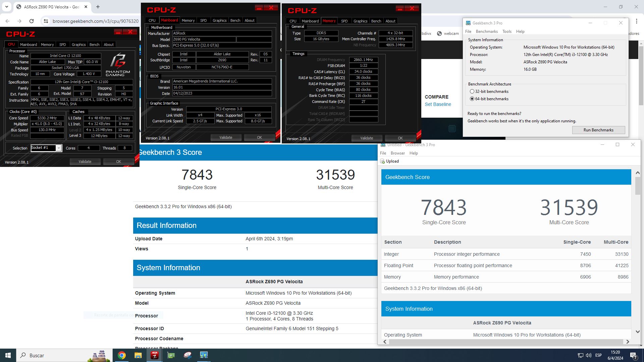Open a new Chrome tab

98,7
